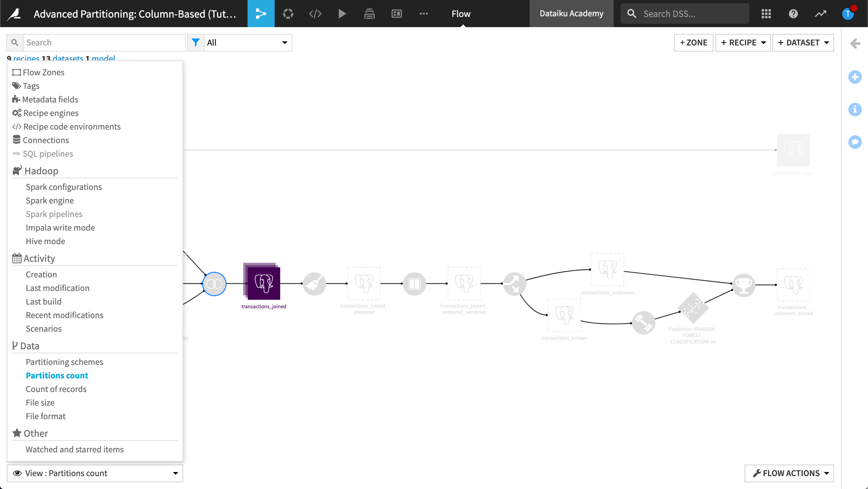Toggle the View: Partitions count selector
The image size is (868, 489).
point(95,473)
